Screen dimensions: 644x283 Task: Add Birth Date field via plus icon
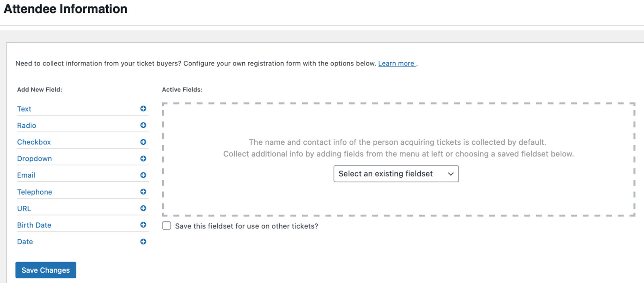click(x=143, y=225)
